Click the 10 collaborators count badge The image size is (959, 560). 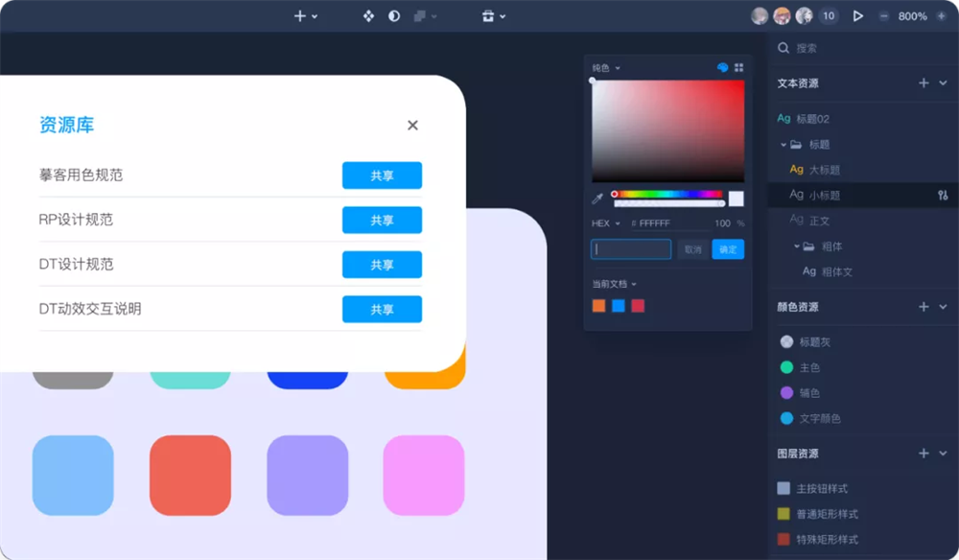(829, 16)
